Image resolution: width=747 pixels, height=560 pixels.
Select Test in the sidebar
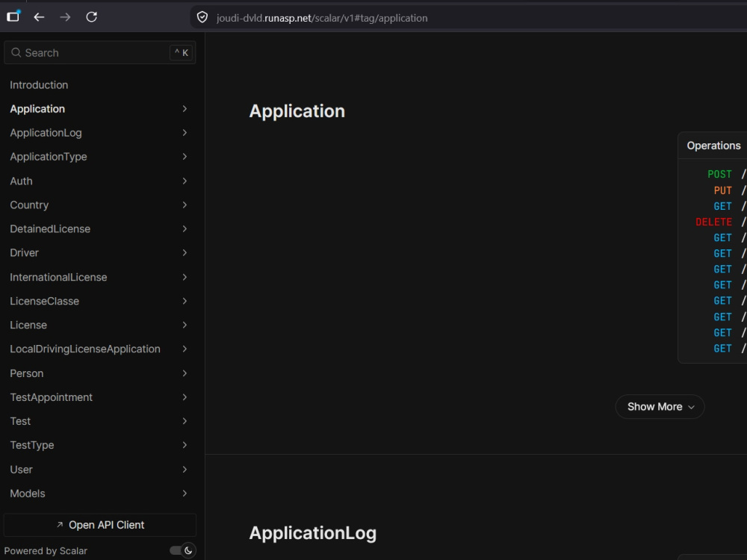(x=20, y=421)
